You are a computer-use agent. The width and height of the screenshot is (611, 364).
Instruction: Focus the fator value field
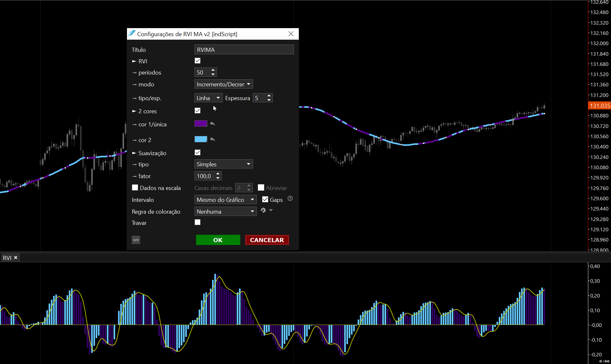205,176
